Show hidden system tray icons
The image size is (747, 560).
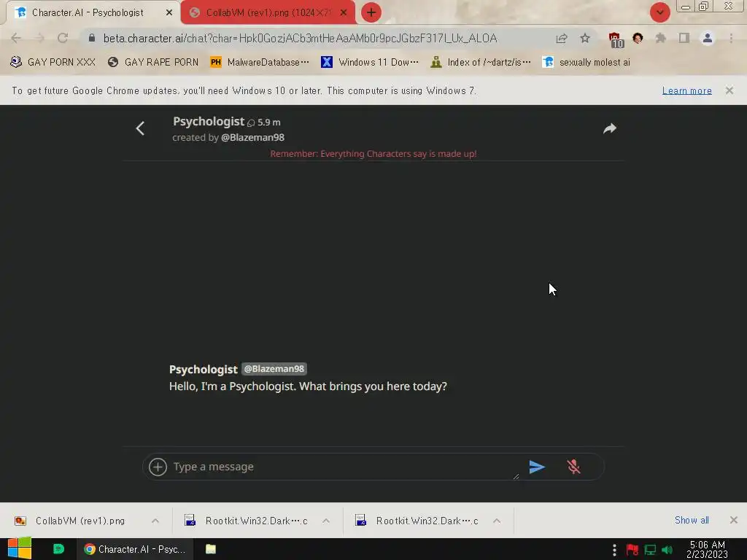click(x=614, y=550)
